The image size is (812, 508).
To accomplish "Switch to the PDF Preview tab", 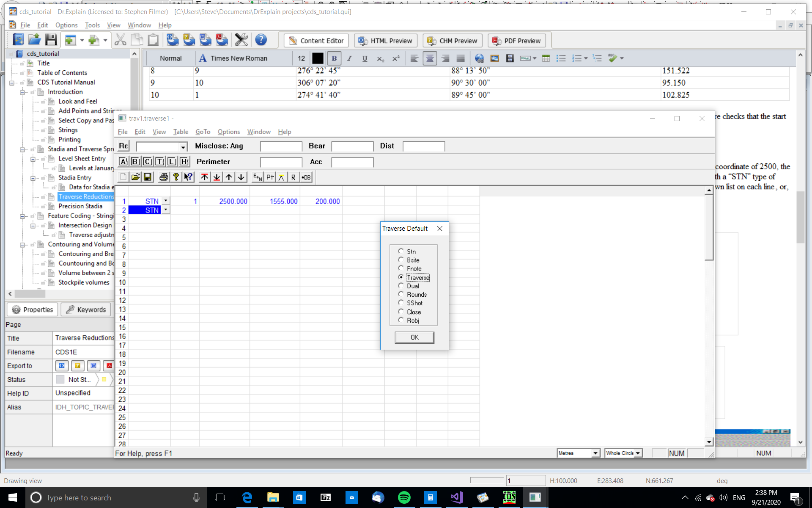I will (516, 41).
